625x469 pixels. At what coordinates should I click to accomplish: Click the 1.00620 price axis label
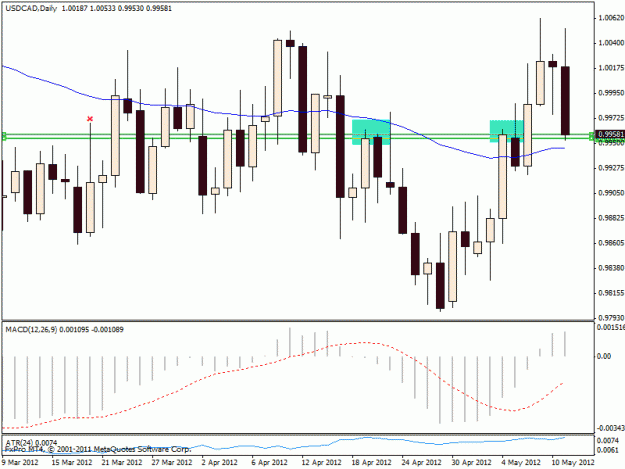tap(611, 18)
